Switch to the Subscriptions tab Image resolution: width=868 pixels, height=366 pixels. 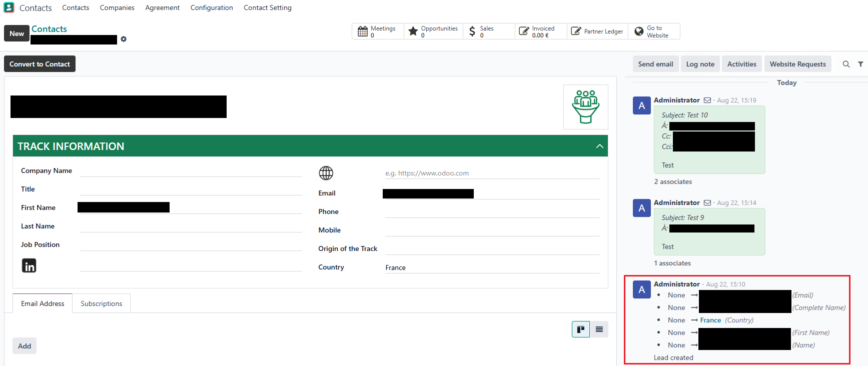click(101, 303)
